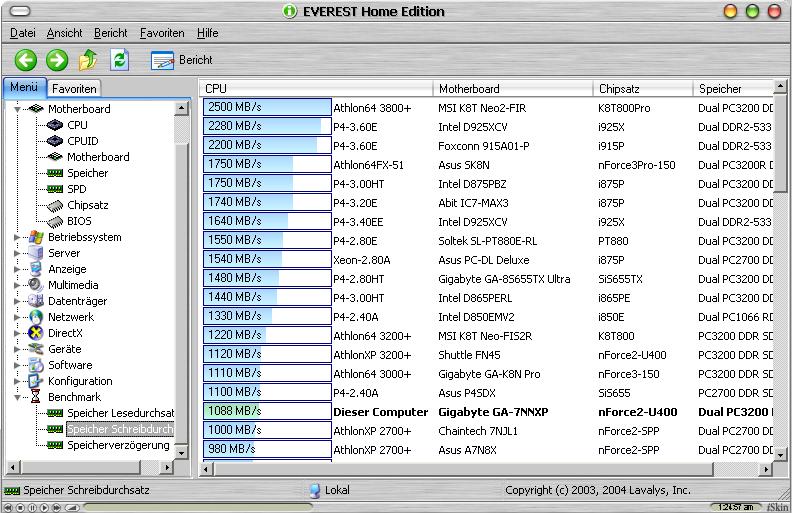The width and height of the screenshot is (792, 513).
Task: Open the Bericht report toolbar button
Action: coord(182,60)
